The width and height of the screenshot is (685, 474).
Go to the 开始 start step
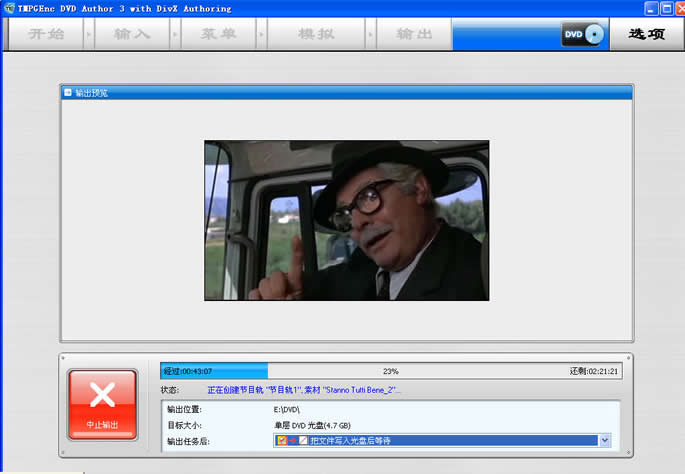[46, 34]
